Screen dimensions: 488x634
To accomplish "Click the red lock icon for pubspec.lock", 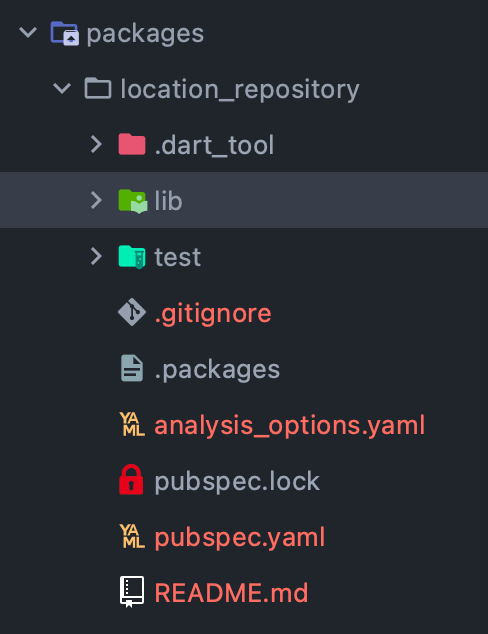I will click(x=131, y=480).
